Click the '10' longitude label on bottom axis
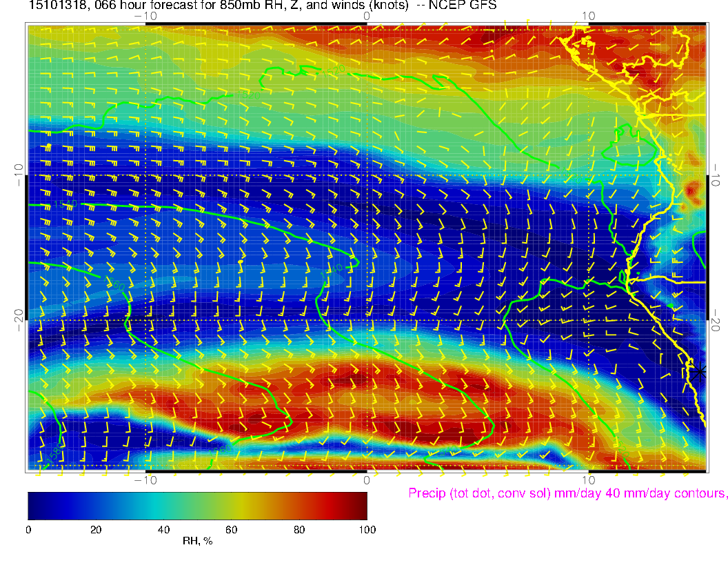Screen dimensions: 728x563 click(588, 480)
